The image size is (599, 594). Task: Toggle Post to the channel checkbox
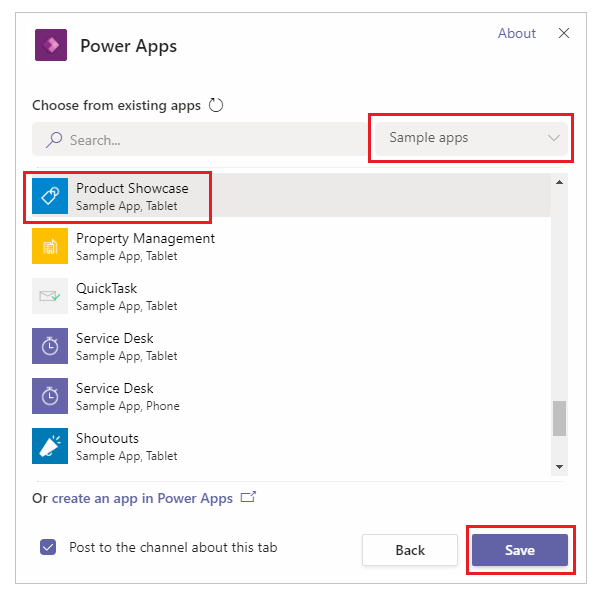point(48,547)
